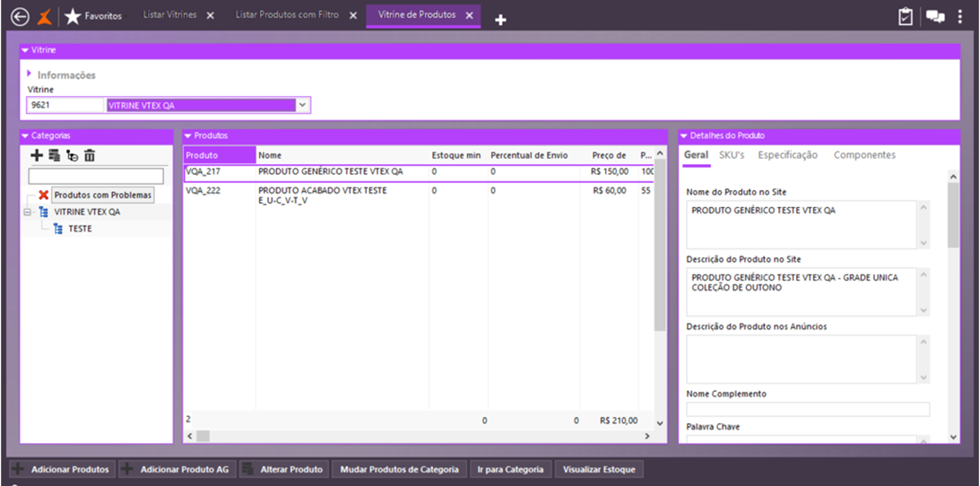Select product row VQA_222
The width and height of the screenshot is (980, 486).
pyautogui.click(x=418, y=195)
